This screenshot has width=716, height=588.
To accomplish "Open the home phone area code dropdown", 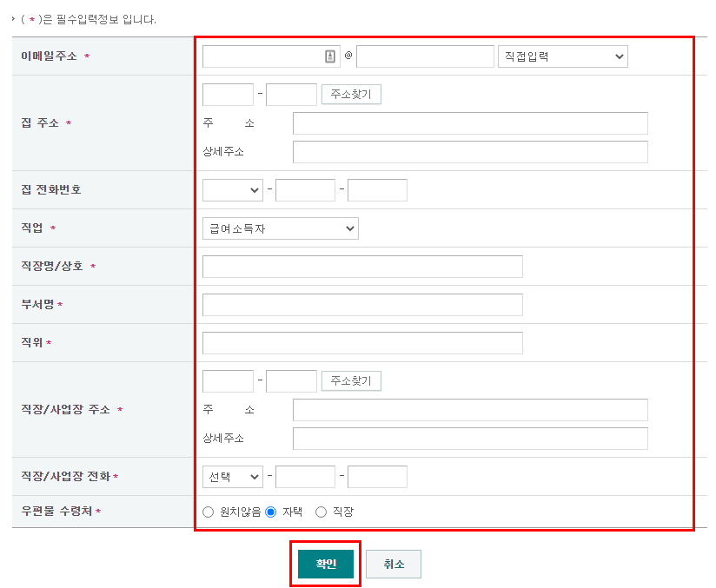I will 233,190.
